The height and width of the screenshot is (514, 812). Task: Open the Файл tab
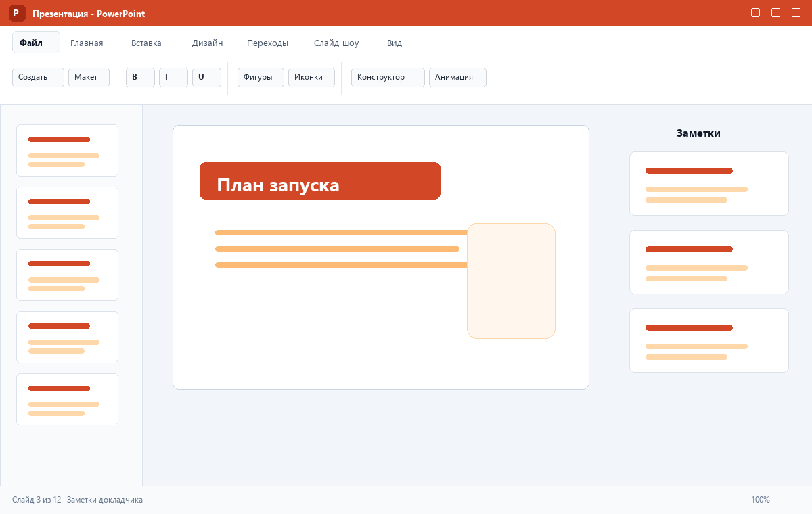[36, 43]
